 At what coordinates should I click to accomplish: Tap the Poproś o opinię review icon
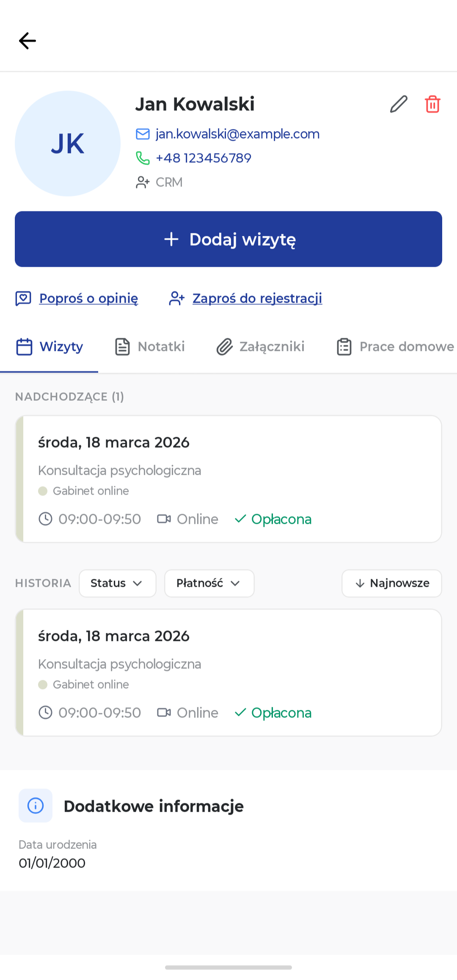(x=23, y=298)
